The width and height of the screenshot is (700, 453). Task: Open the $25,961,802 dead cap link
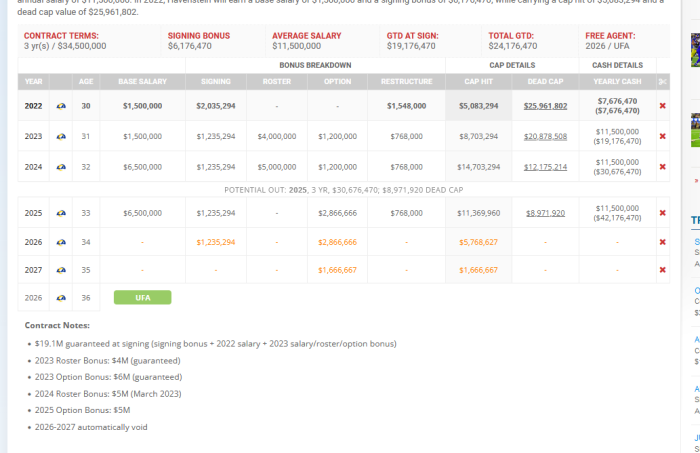click(546, 105)
